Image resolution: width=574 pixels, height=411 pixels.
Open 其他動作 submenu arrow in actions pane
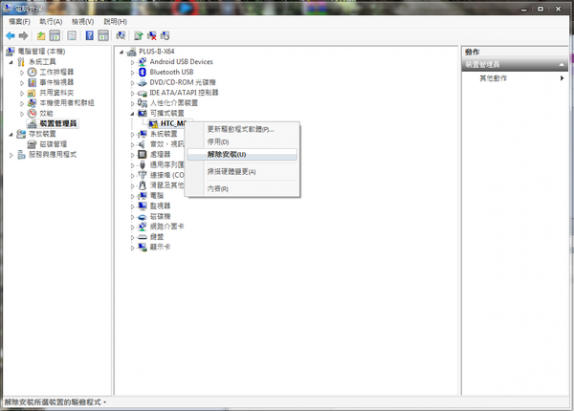[562, 78]
